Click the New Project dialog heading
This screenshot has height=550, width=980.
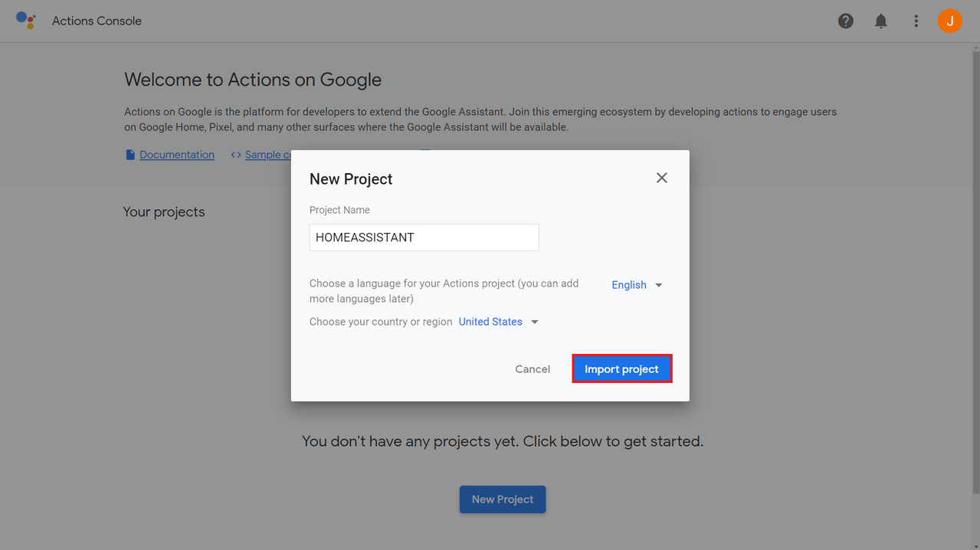[351, 178]
